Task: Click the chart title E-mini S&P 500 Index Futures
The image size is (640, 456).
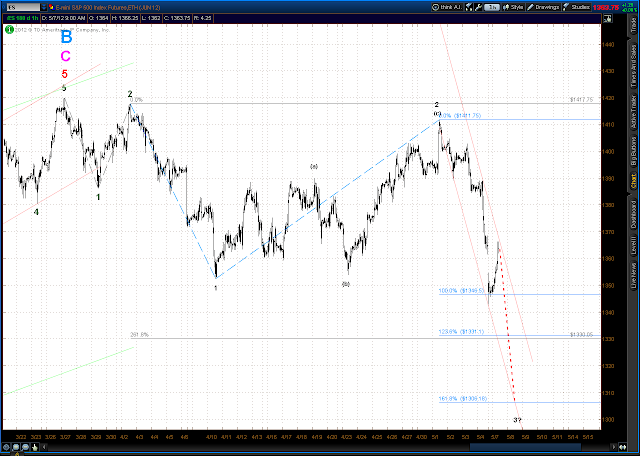Action: pos(108,7)
